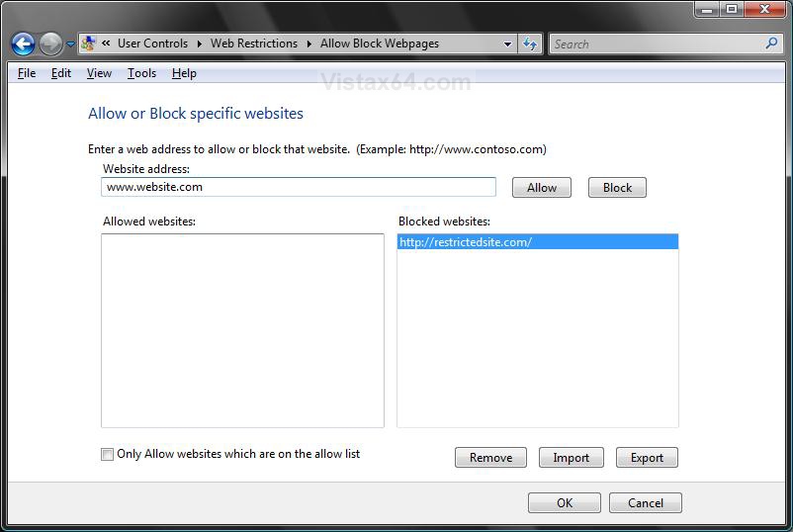The image size is (793, 532).
Task: Go back with the blue Back arrow
Action: coord(24,44)
